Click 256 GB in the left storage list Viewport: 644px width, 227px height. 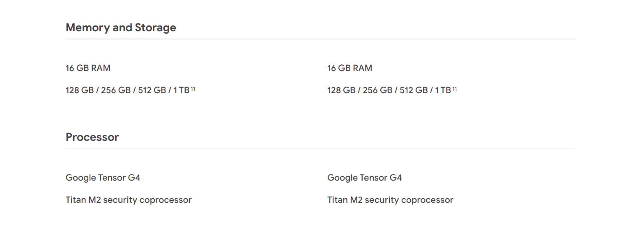click(116, 90)
